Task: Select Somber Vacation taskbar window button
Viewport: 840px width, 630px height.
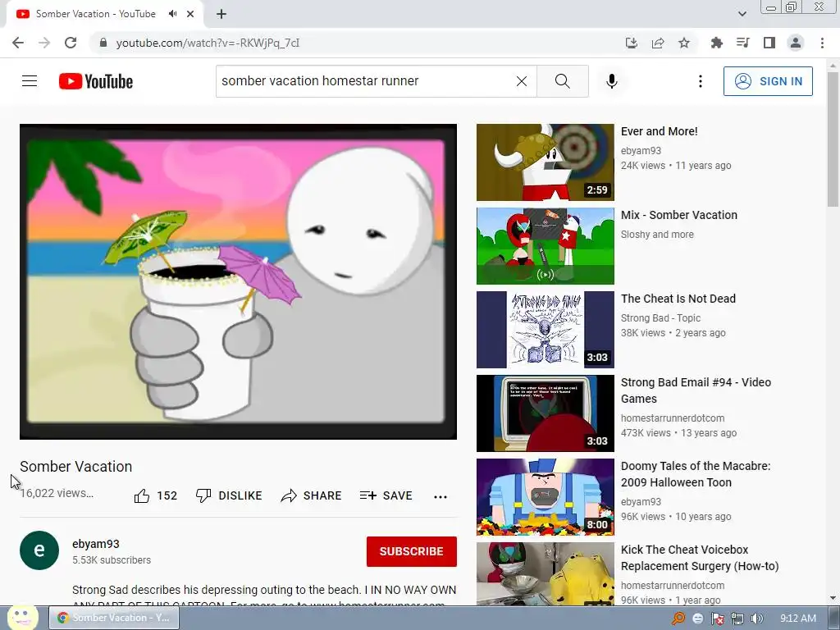Action: pos(114,618)
